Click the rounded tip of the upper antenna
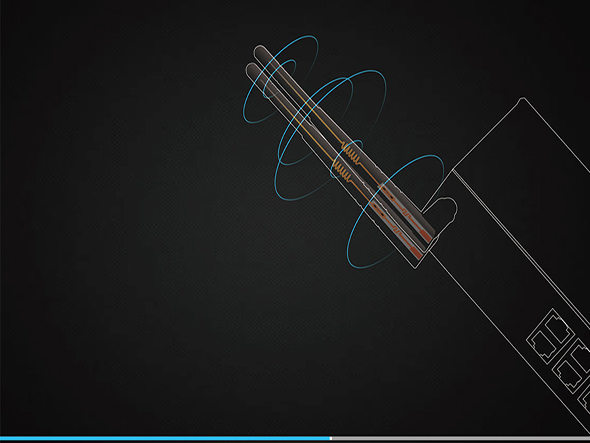590x443 pixels. coord(260,51)
